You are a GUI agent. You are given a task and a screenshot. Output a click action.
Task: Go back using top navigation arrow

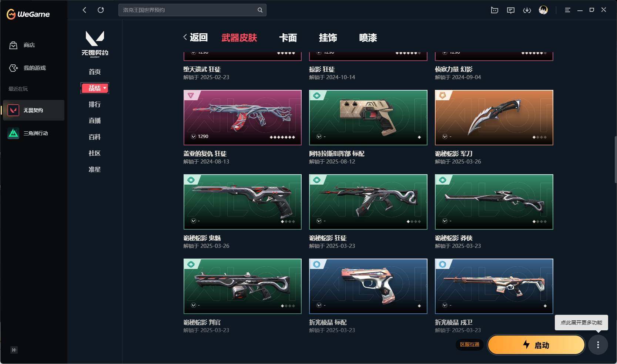click(x=84, y=10)
